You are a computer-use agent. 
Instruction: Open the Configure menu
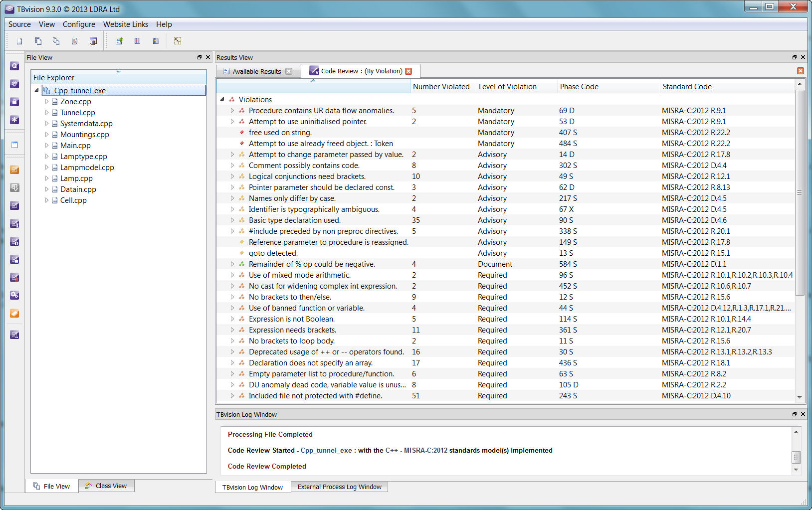point(79,24)
